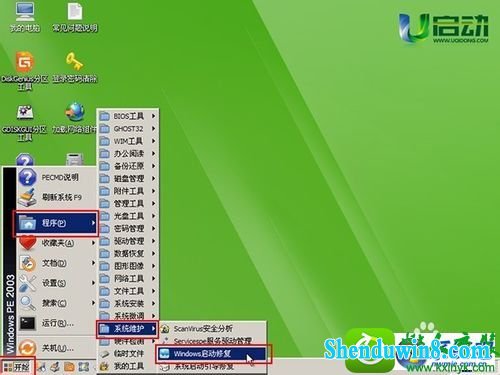Click the console icon beside 运行(R)...
The image size is (500, 375).
tap(27, 323)
